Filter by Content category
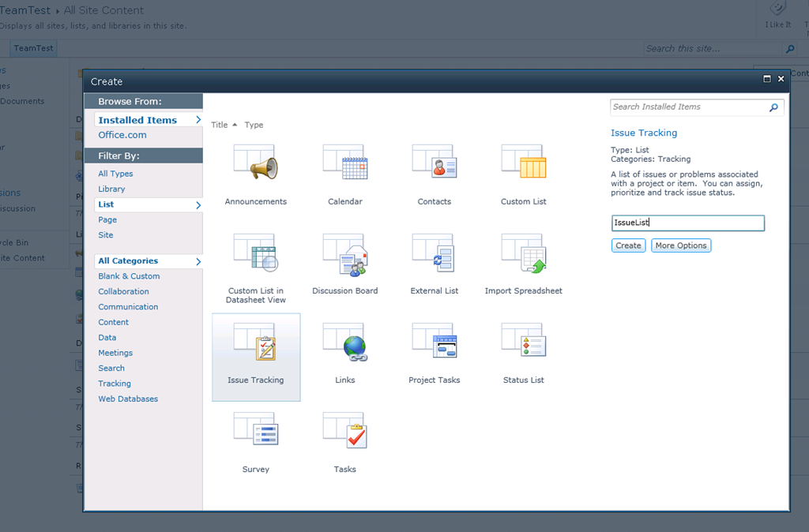 click(114, 322)
